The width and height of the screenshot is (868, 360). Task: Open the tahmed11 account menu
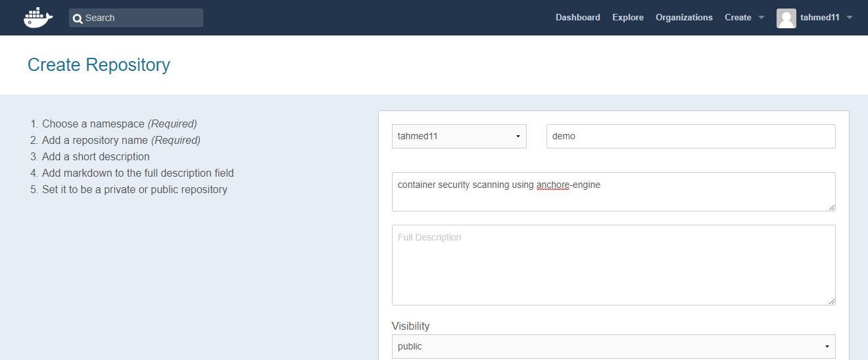(x=820, y=18)
